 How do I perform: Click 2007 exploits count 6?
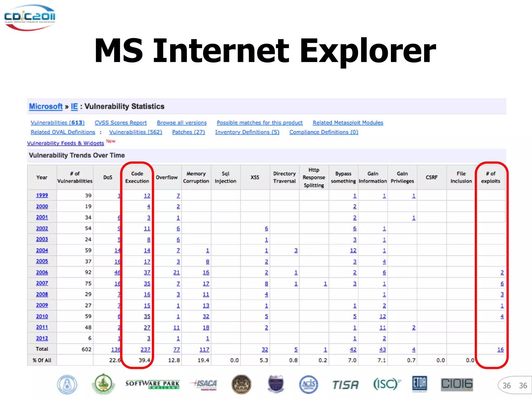(502, 284)
